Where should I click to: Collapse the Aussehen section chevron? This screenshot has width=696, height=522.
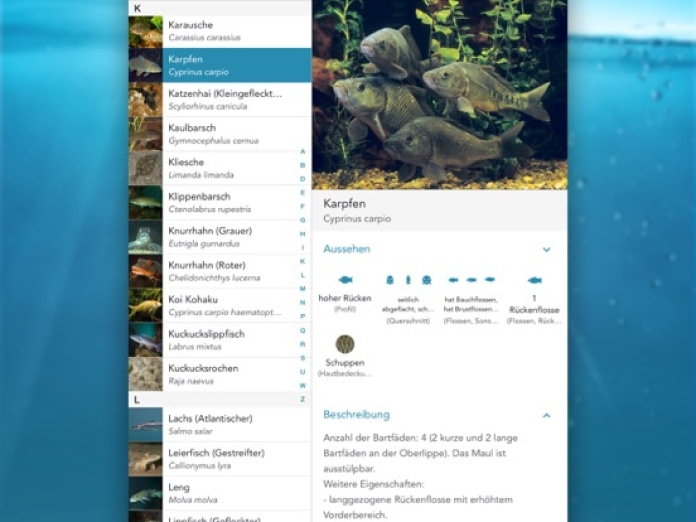click(x=546, y=249)
